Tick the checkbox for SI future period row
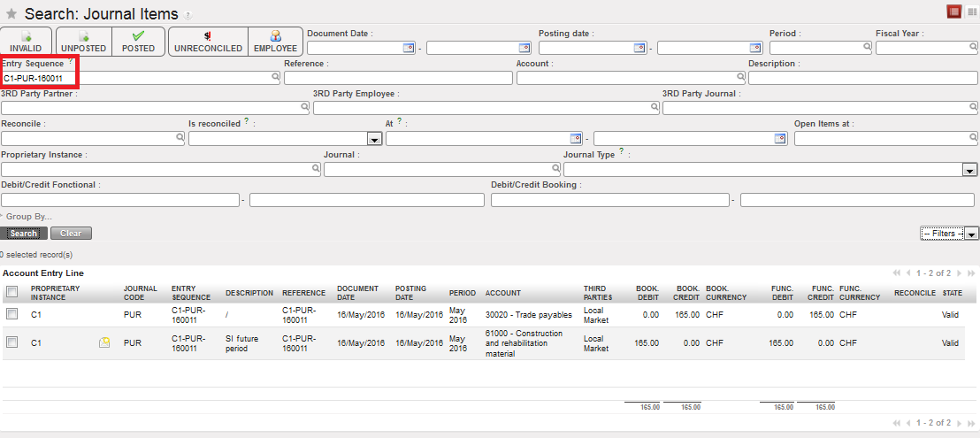This screenshot has width=980, height=438. pos(11,342)
